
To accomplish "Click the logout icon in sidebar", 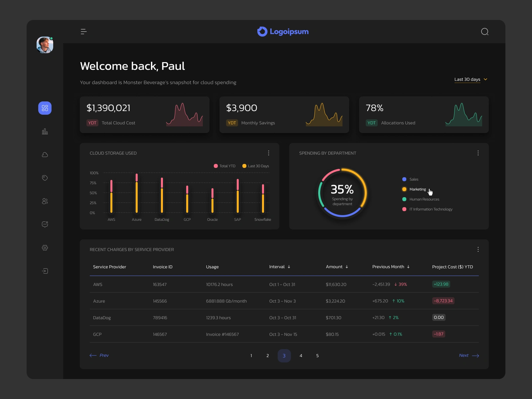I will click(45, 271).
